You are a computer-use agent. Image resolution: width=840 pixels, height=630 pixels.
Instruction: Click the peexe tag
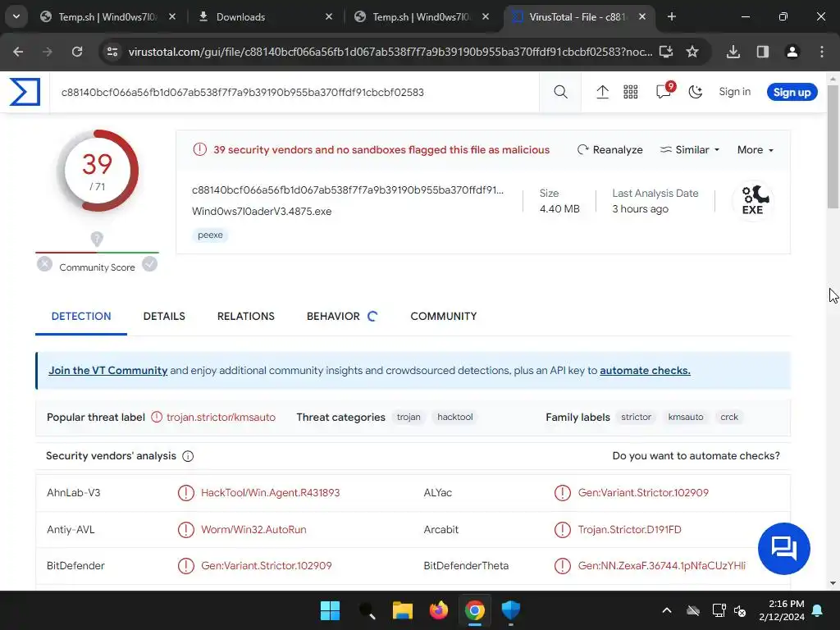[210, 235]
